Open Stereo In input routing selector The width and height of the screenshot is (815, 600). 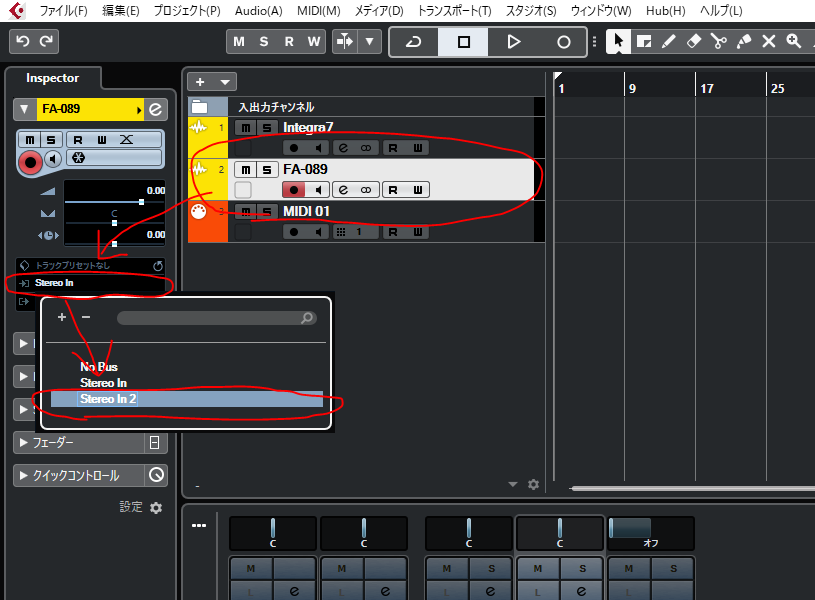90,283
